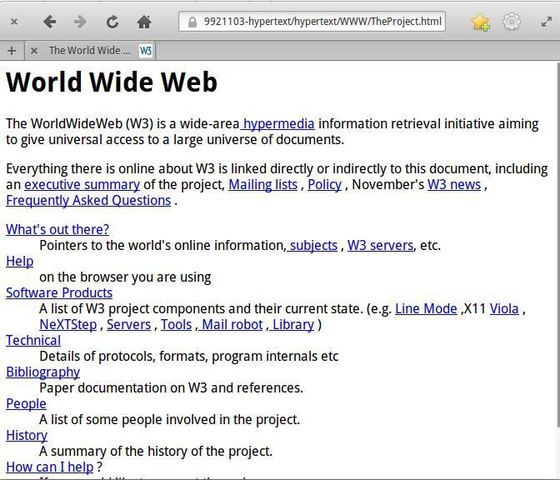Follow the hypermedia link
Image resolution: width=560 pixels, height=480 pixels.
point(278,124)
